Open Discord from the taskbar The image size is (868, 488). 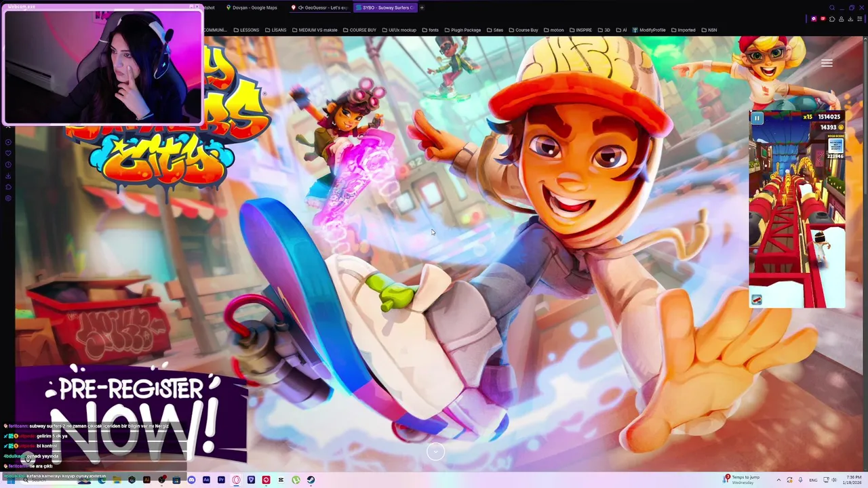click(x=191, y=480)
